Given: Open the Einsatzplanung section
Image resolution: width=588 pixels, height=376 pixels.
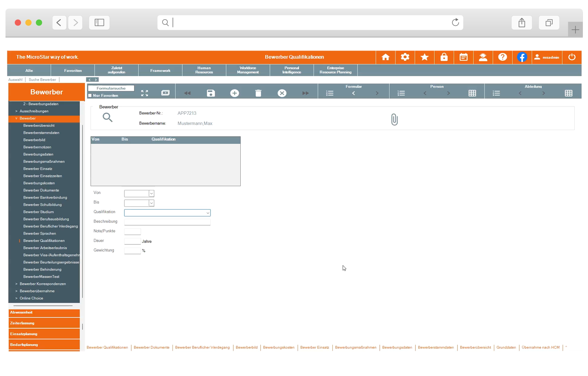Looking at the screenshot, I should (x=44, y=334).
